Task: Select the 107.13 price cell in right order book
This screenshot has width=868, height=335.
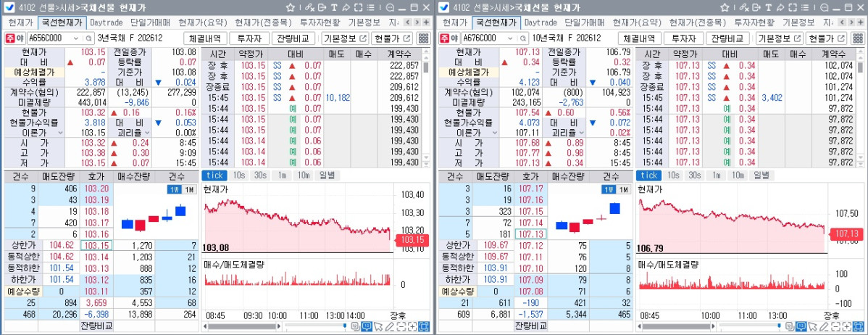Action: click(530, 234)
